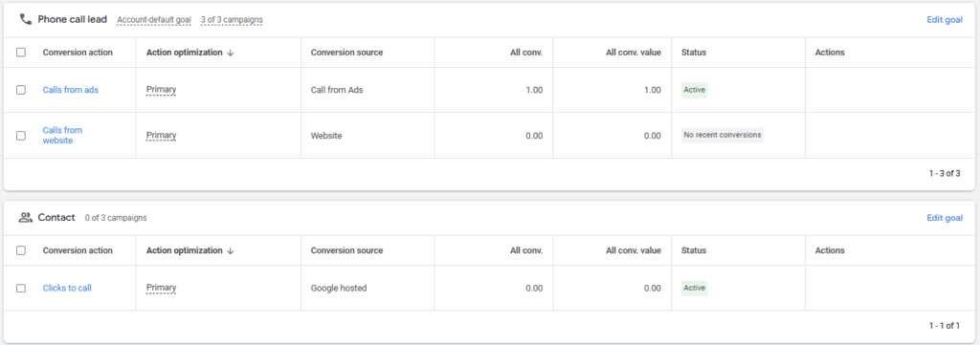
Task: Check the Calls from ads row checkbox
Action: click(x=21, y=90)
